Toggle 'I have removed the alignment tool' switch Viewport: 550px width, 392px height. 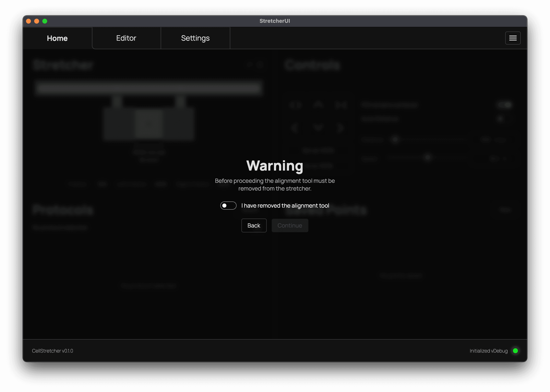228,206
